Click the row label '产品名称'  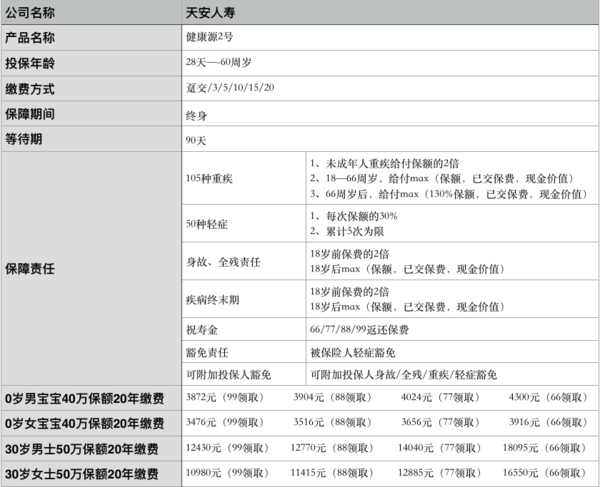30,37
